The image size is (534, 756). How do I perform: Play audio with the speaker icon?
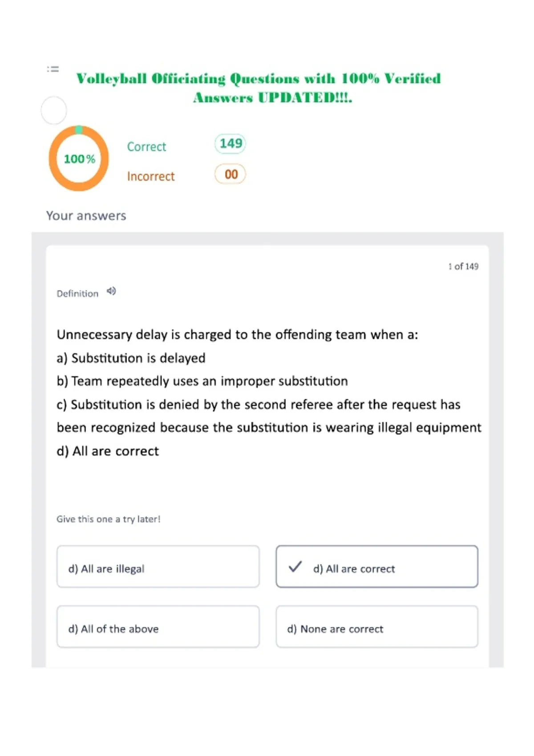pos(111,291)
